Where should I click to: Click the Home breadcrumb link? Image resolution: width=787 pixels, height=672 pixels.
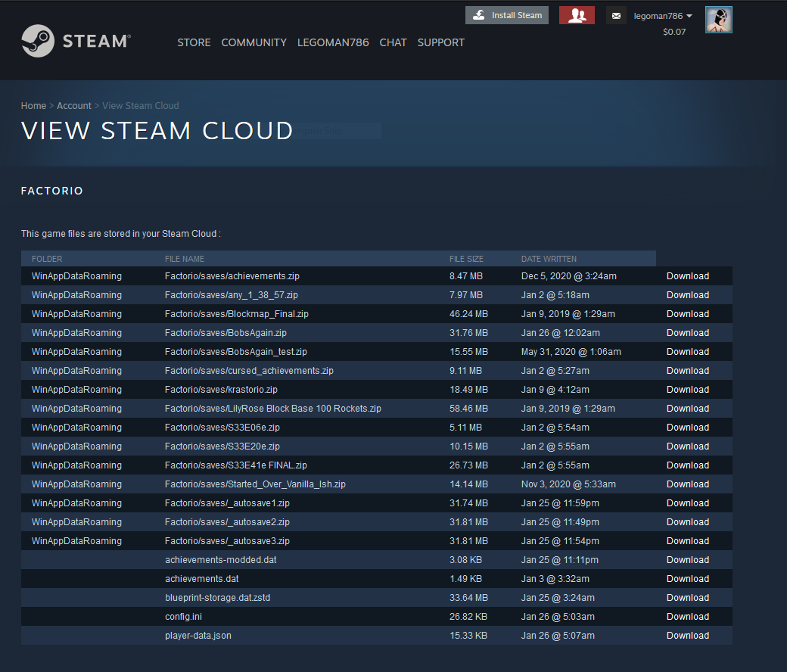pyautogui.click(x=33, y=106)
